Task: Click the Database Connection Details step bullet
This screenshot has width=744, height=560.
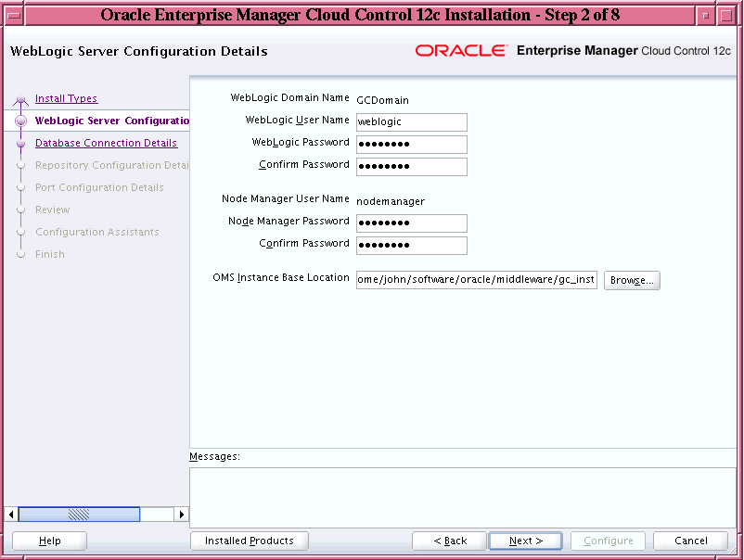Action: (21, 143)
